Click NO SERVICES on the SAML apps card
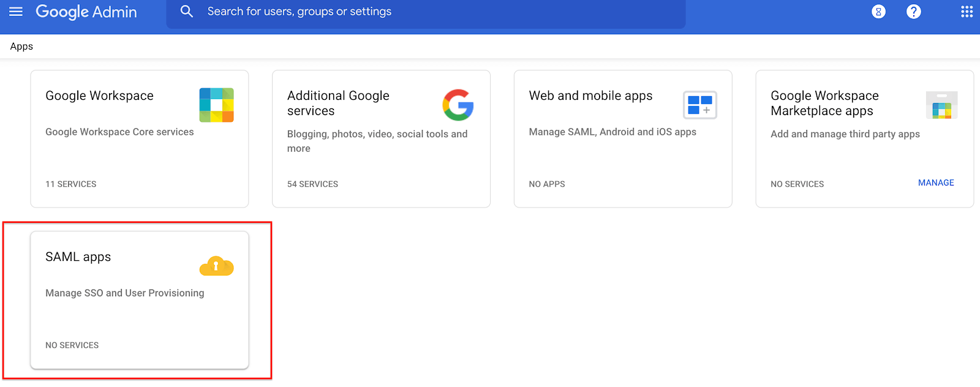Image resolution: width=980 pixels, height=387 pixels. click(x=72, y=345)
